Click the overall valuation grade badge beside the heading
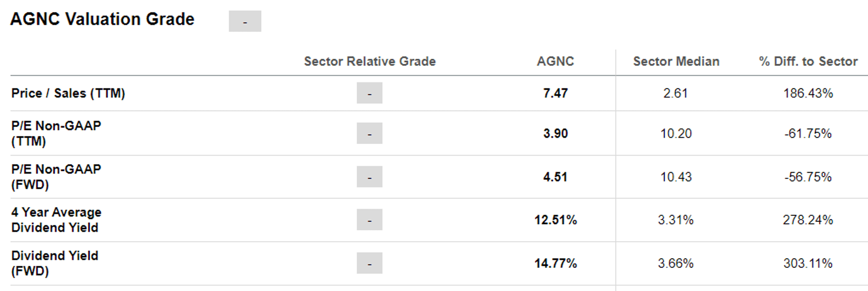 tap(245, 21)
